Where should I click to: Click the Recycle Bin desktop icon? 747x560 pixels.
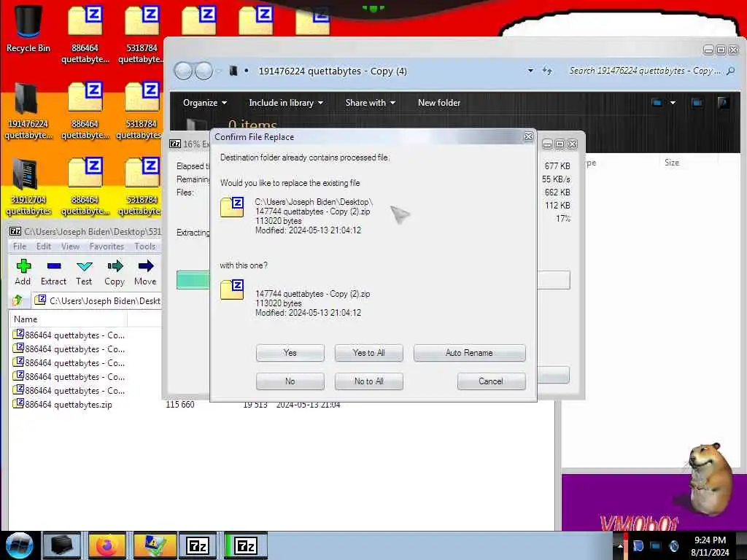(28, 28)
